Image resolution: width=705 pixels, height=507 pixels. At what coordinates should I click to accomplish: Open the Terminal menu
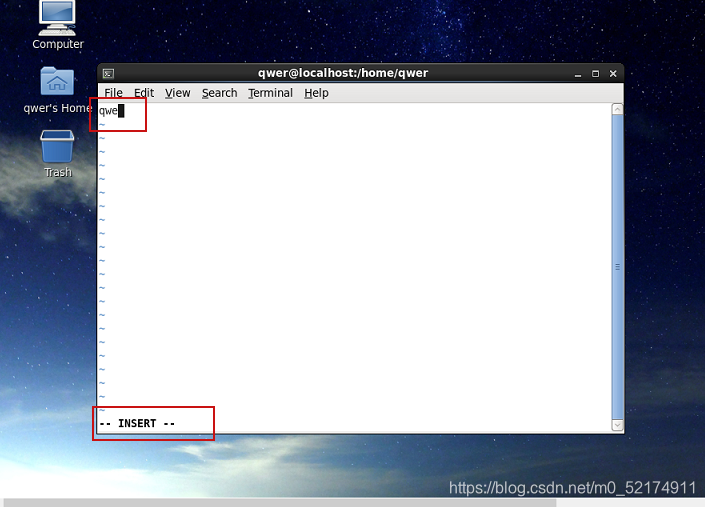[271, 93]
